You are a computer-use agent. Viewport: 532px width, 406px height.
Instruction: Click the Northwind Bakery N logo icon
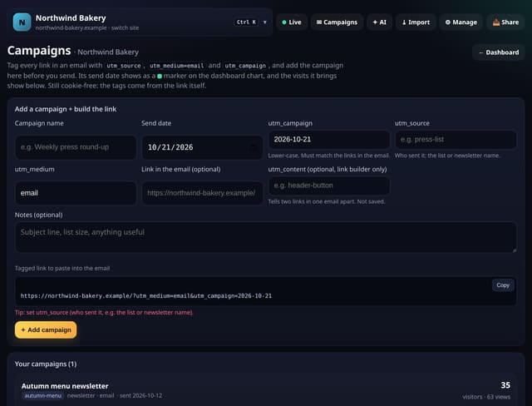coord(22,22)
